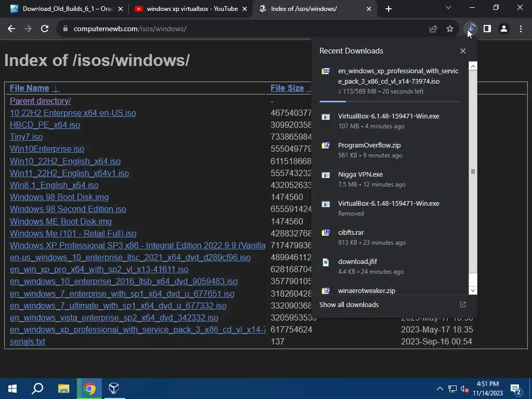Screen dimensions: 532x399
Task: Open Tiny7.iso link
Action: [x=26, y=137]
